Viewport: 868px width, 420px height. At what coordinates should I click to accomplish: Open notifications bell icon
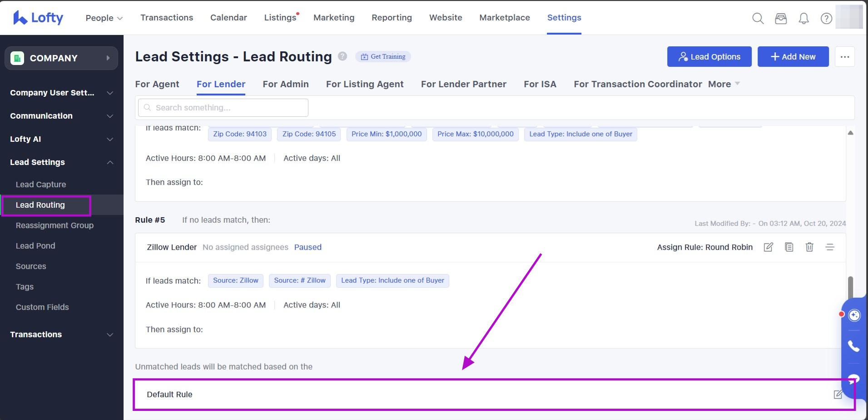[804, 18]
